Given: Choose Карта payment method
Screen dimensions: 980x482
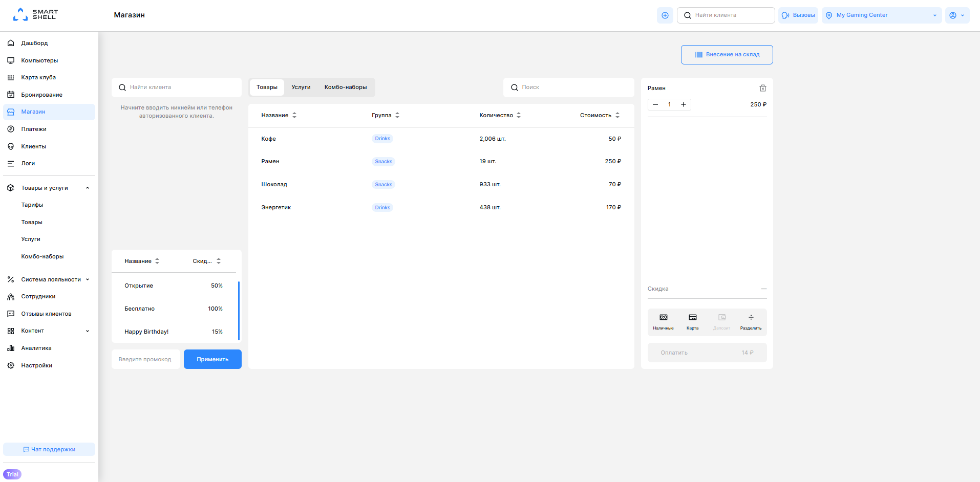Looking at the screenshot, I should pos(692,322).
